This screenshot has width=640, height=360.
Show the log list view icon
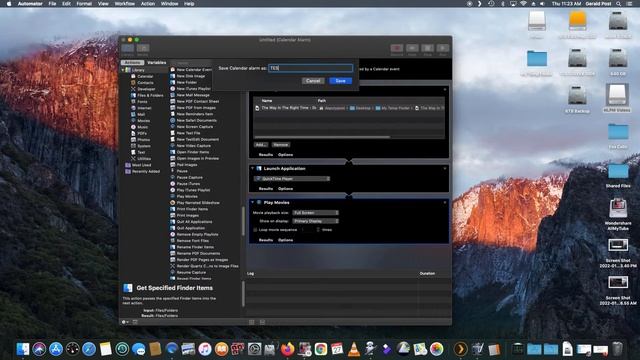pyautogui.click(x=251, y=322)
